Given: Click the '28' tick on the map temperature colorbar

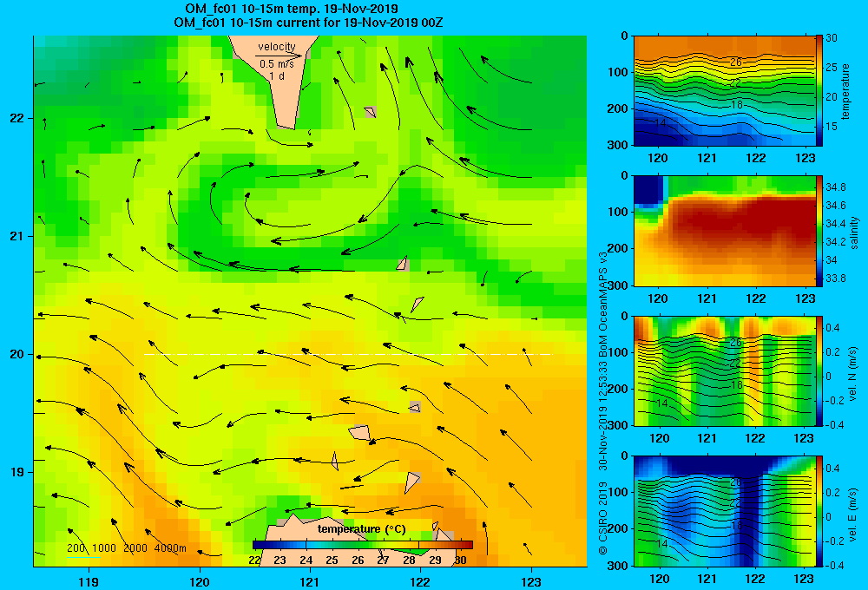Looking at the screenshot, I should coord(409,560).
